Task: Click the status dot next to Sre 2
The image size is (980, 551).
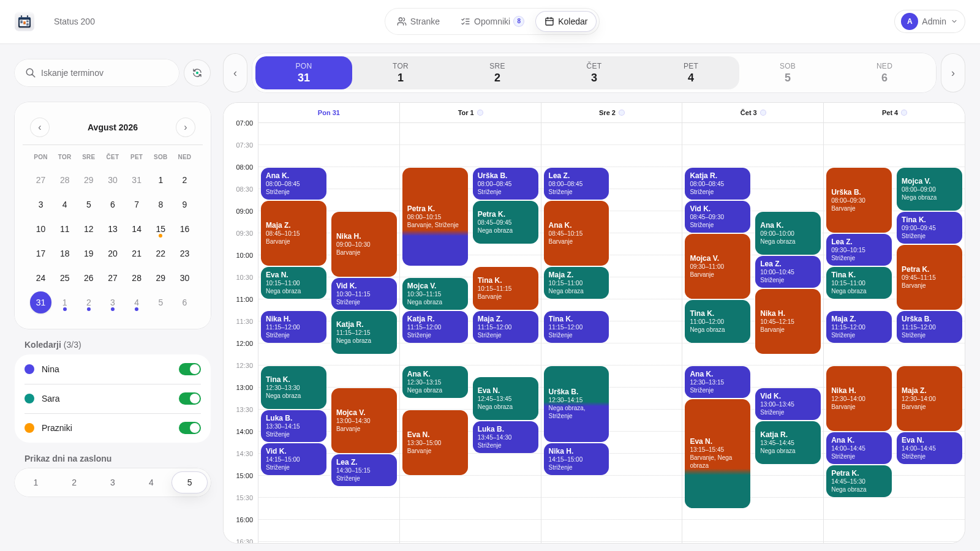Action: pos(622,113)
